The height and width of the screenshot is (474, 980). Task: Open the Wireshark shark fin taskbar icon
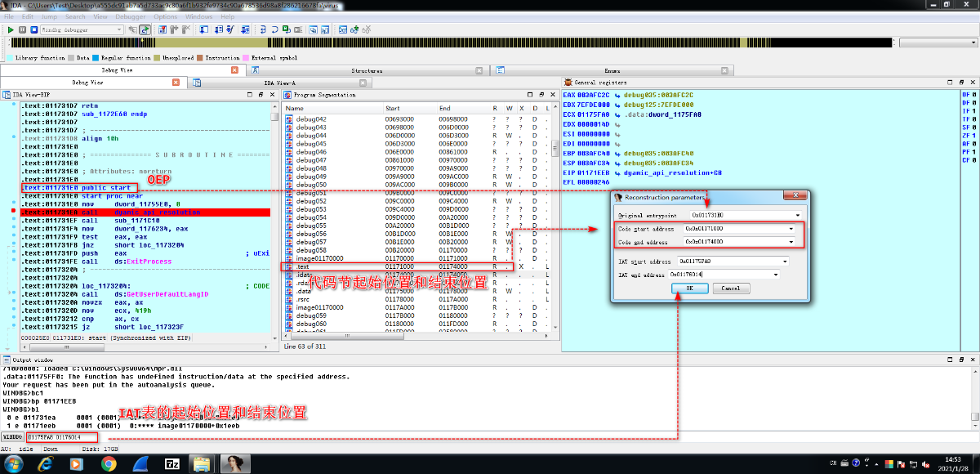pyautogui.click(x=140, y=463)
